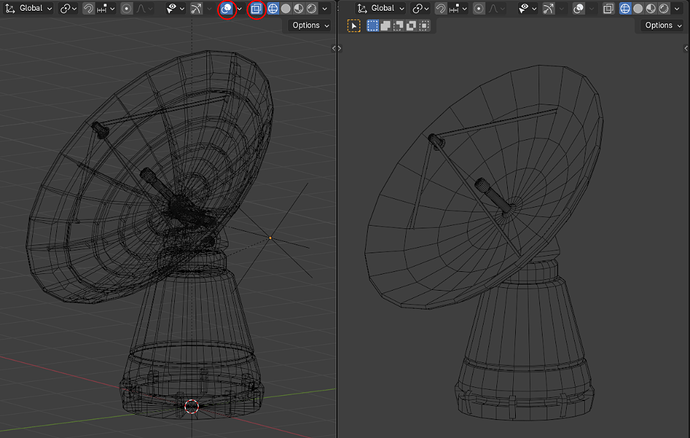Toggle X-ray in the left viewport header
This screenshot has height=438, width=690.
point(256,8)
